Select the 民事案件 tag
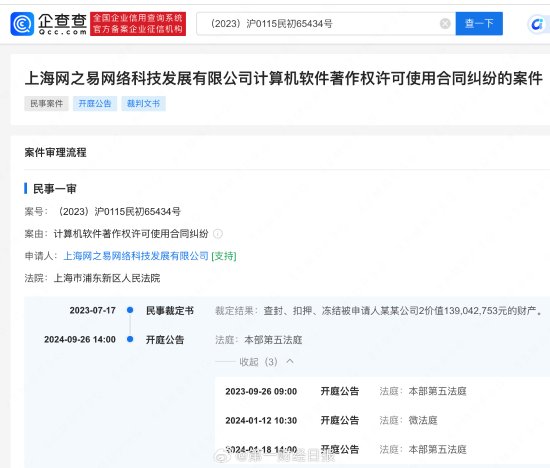Viewport: 550px width, 468px height. click(46, 103)
